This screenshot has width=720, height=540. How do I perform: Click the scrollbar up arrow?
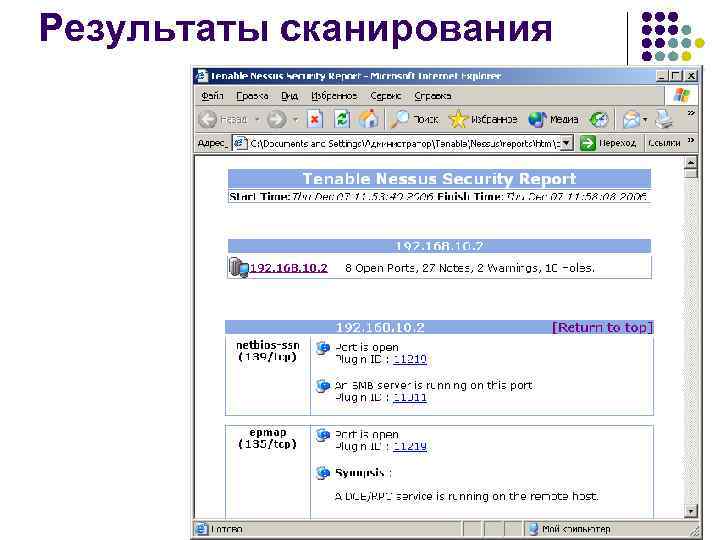click(691, 163)
